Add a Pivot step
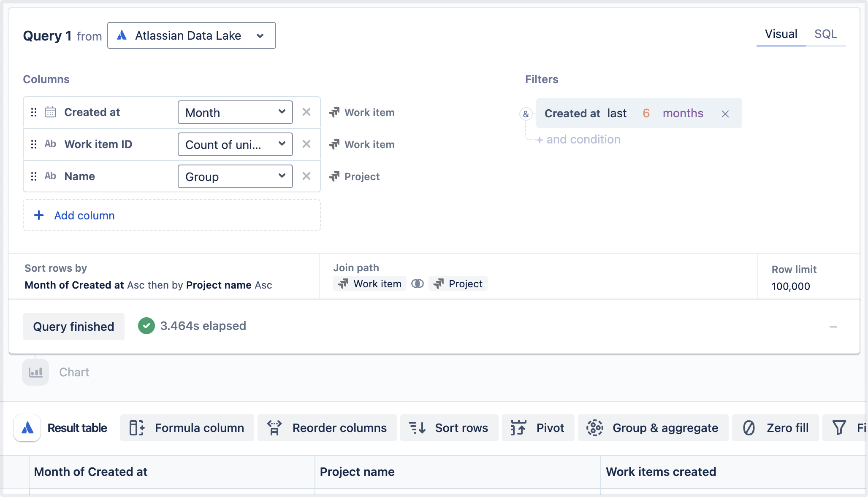This screenshot has height=497, width=868. tap(538, 428)
